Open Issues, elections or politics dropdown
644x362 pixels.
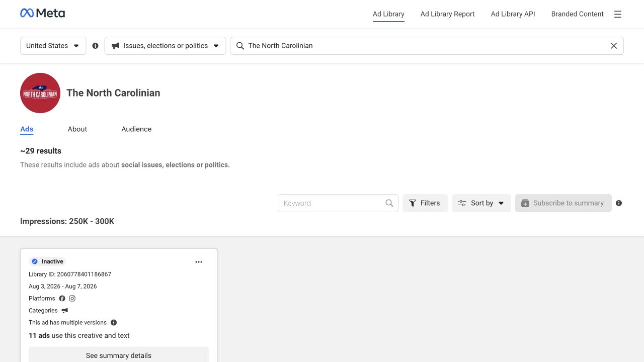point(165,46)
